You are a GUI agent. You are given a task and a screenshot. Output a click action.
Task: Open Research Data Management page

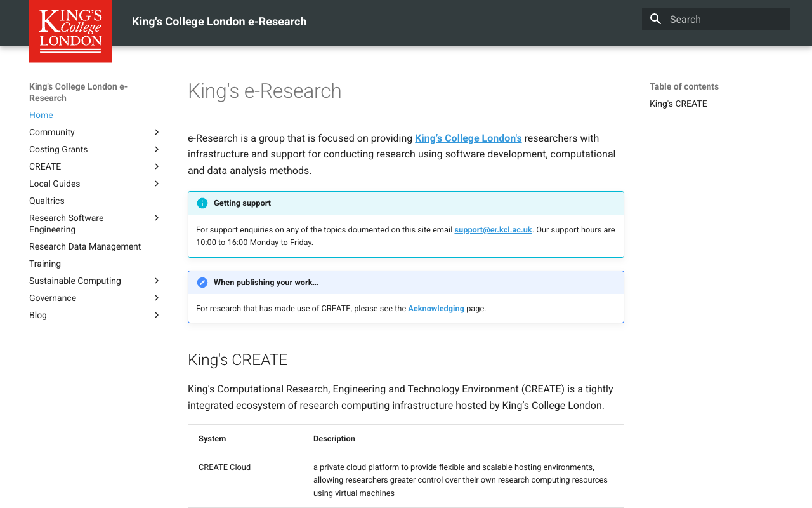click(x=85, y=246)
